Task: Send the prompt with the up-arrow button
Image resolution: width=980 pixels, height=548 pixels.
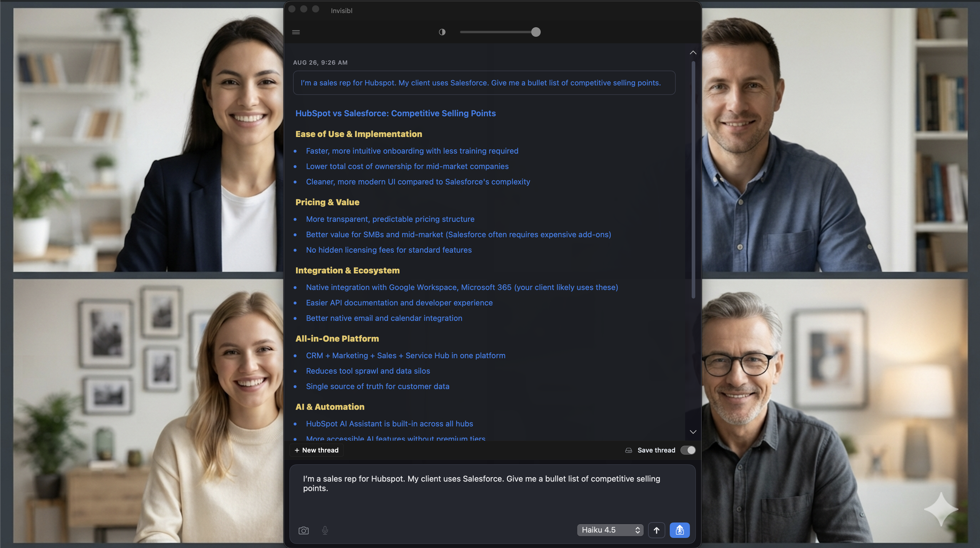Action: (x=656, y=530)
